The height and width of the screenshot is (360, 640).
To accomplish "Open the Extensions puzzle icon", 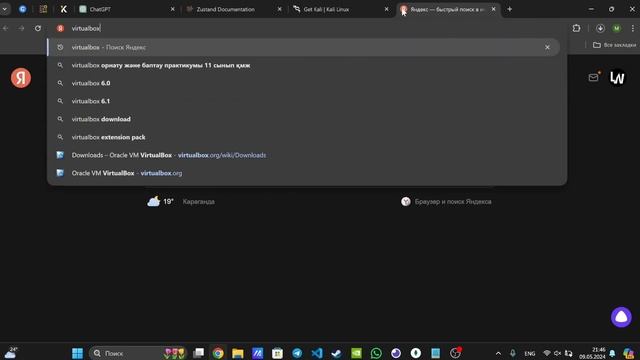I will coord(576,28).
